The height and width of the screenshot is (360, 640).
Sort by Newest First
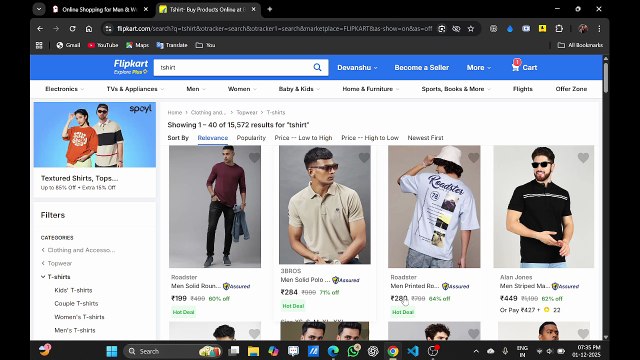pos(425,138)
